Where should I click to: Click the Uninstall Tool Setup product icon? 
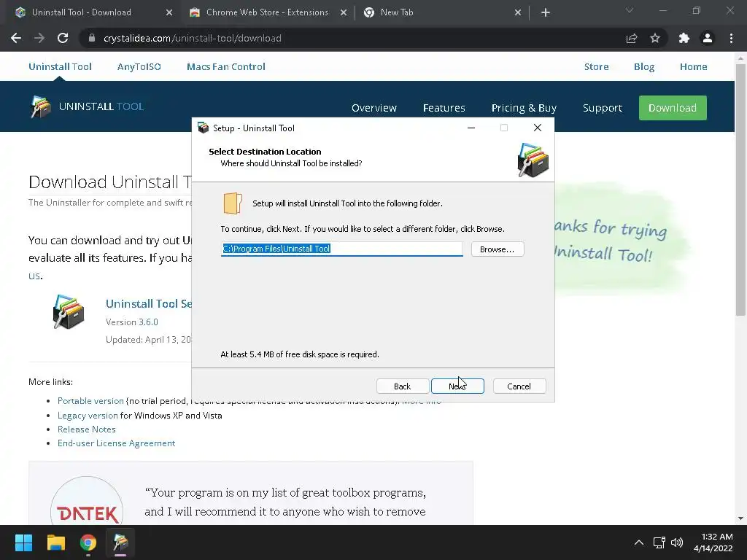point(69,311)
